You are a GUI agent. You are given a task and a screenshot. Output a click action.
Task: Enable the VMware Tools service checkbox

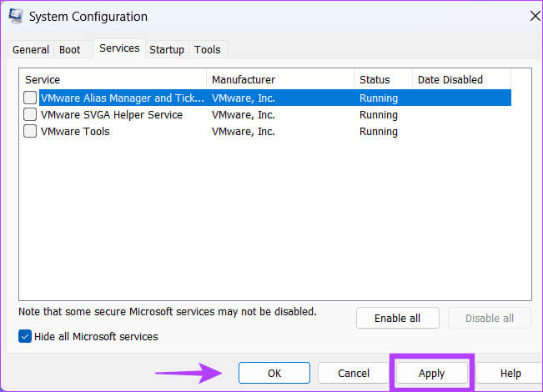click(x=30, y=131)
